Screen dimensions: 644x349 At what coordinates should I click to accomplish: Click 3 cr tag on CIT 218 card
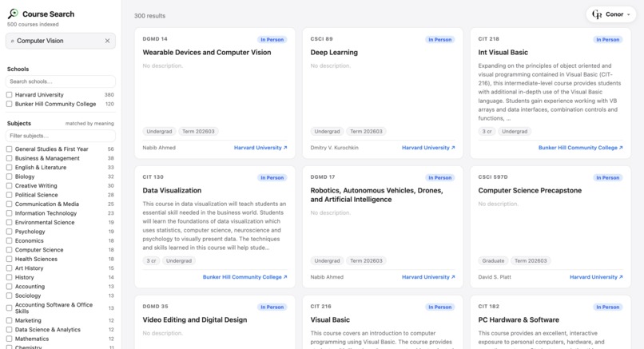487,132
